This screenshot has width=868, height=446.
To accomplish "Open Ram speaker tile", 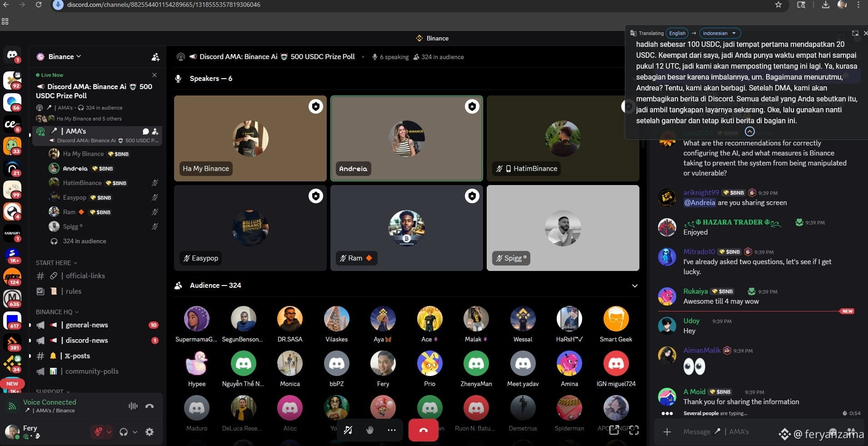I will click(407, 228).
